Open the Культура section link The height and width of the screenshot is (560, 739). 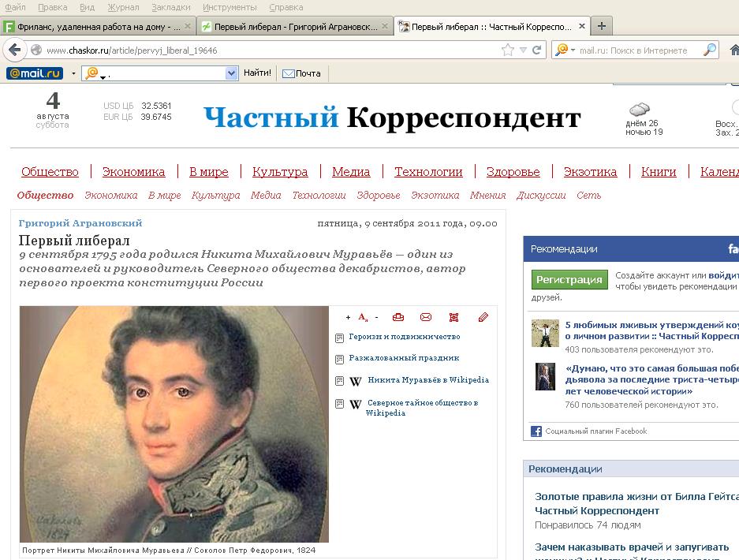pos(280,172)
